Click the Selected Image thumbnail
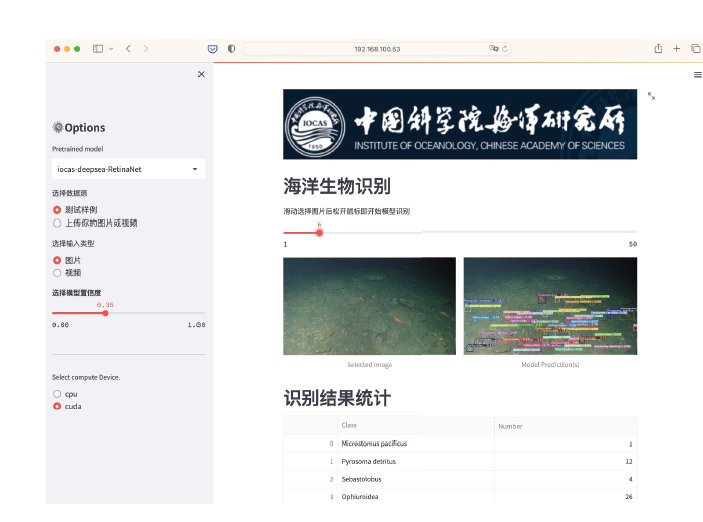Image resolution: width=703 pixels, height=522 pixels. pyautogui.click(x=369, y=306)
